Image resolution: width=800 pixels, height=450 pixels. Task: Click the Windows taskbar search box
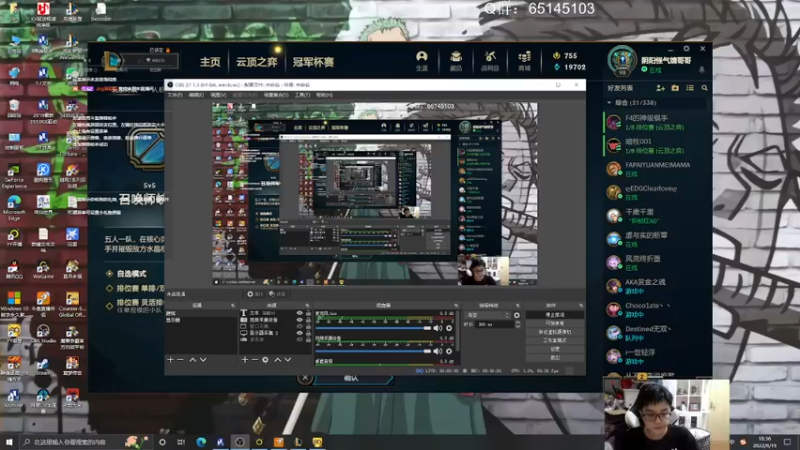(86, 442)
